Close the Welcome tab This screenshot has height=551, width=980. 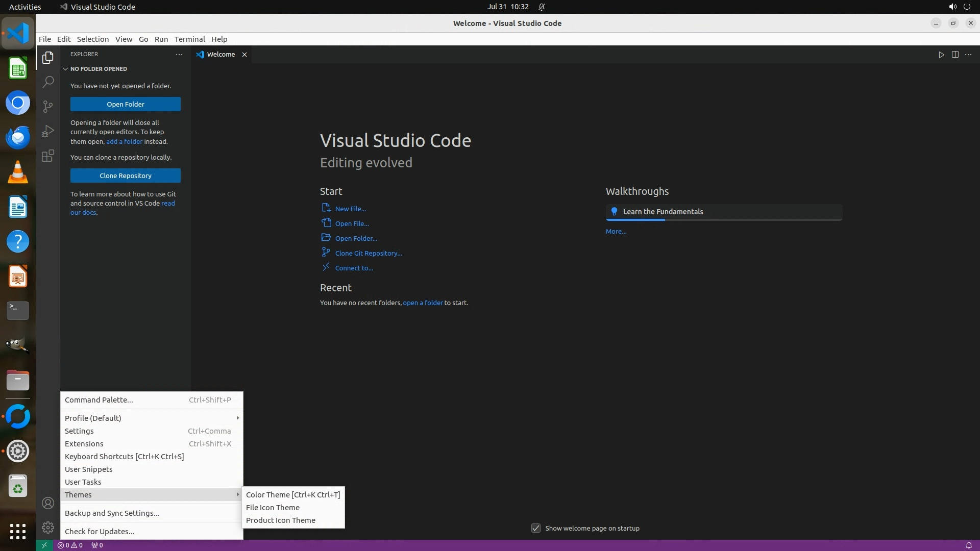click(x=244, y=55)
